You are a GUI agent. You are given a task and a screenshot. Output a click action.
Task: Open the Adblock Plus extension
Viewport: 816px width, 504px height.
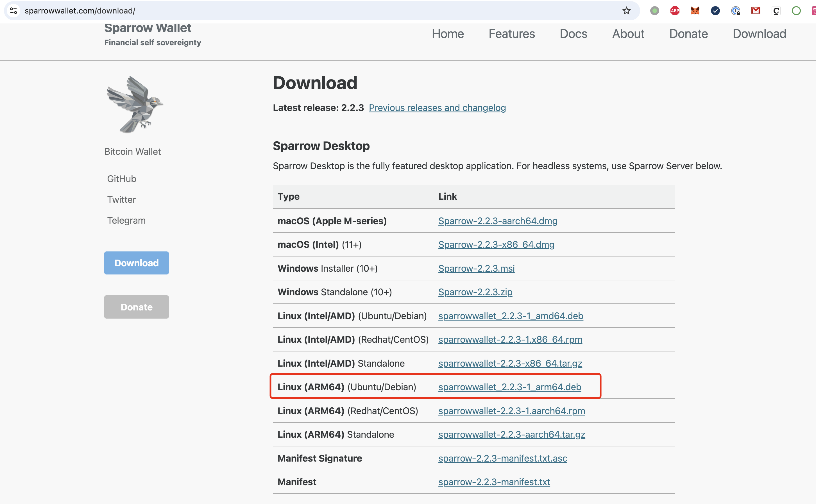click(x=675, y=11)
